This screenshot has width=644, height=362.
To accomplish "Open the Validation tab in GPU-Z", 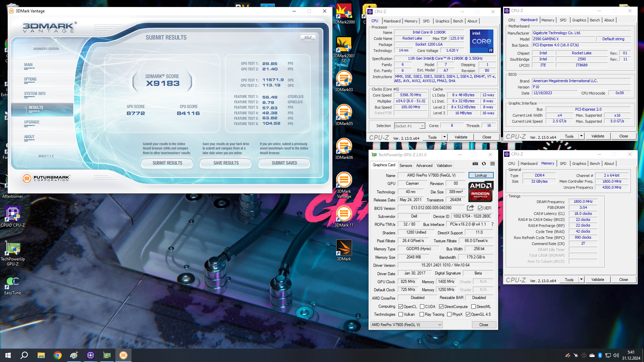I will coord(444,165).
